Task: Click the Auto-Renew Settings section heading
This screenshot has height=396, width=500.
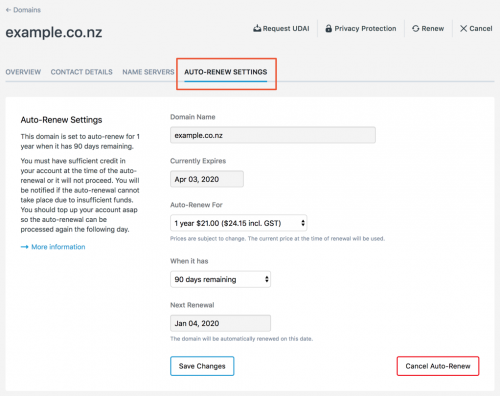Action: pos(61,120)
